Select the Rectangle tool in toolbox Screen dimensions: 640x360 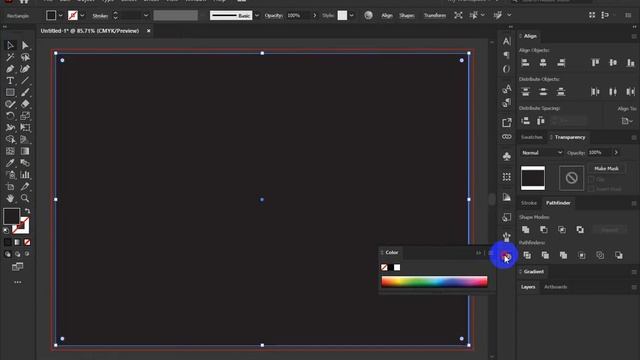(x=10, y=93)
